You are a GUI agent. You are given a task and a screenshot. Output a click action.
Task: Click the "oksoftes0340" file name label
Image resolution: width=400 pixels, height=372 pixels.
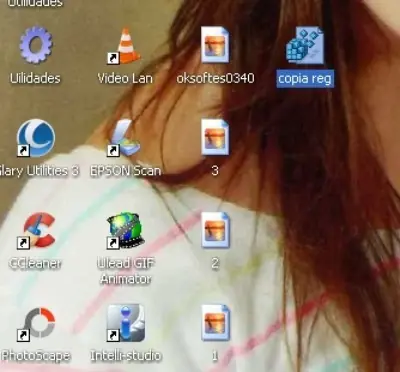tap(215, 78)
